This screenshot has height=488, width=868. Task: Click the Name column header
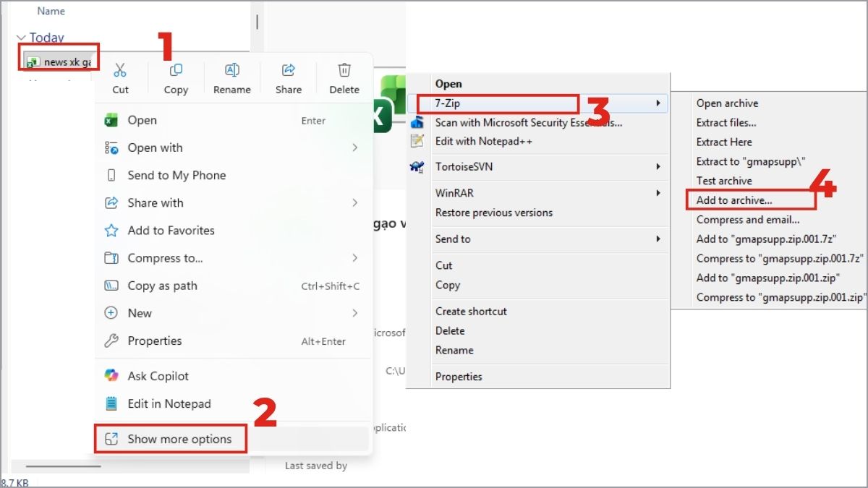coord(51,12)
